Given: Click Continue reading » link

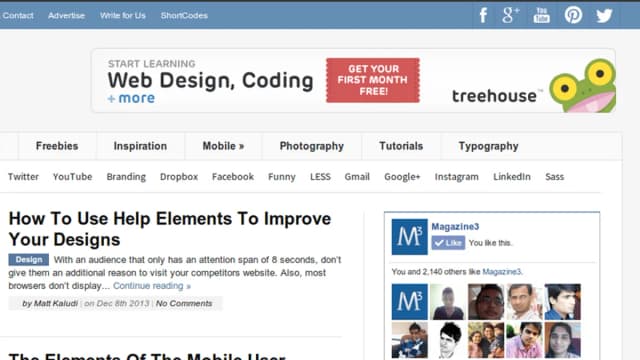Looking at the screenshot, I should [x=152, y=286].
